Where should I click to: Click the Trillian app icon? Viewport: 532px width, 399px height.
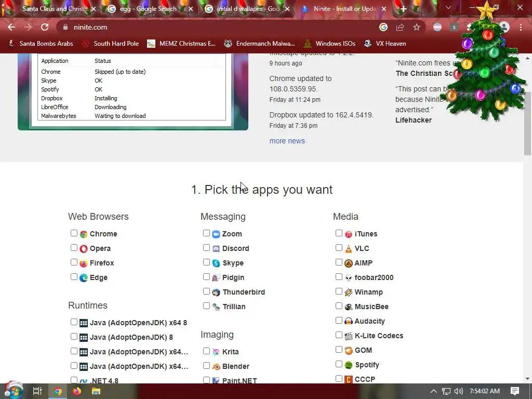(x=216, y=307)
